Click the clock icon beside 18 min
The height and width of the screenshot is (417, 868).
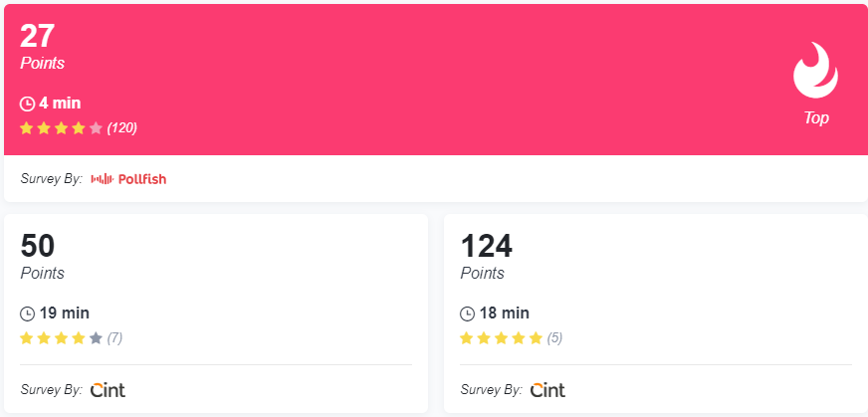point(467,313)
